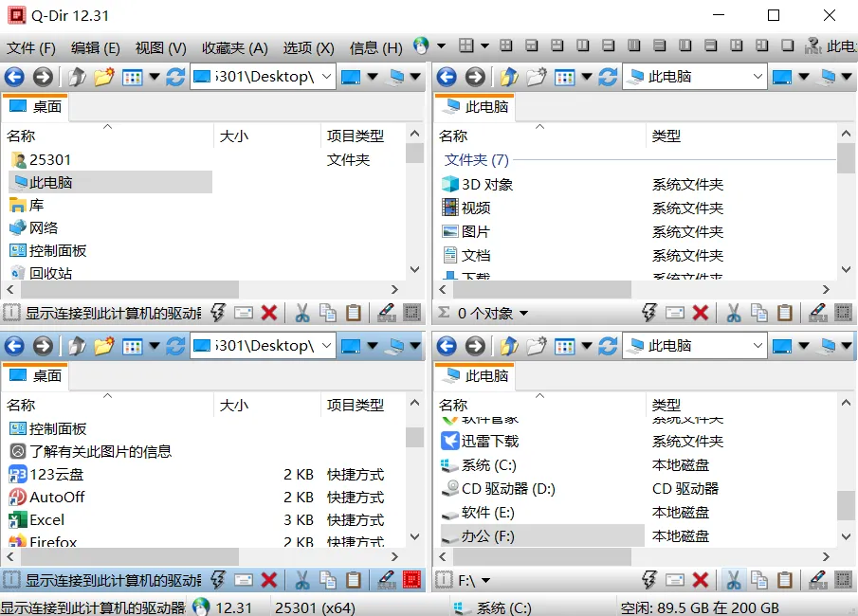Go up one folder in top-left pane
Viewport: 858px width, 616px height.
[x=77, y=77]
